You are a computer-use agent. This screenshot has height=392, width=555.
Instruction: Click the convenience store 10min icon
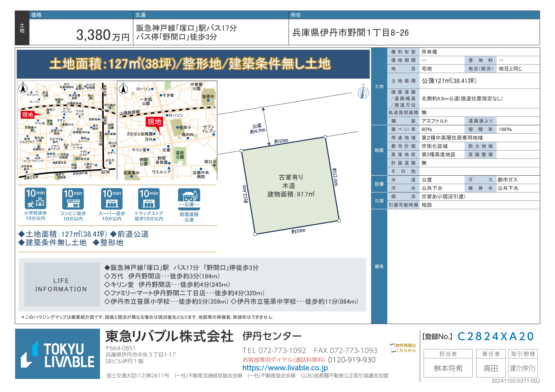coord(73,199)
